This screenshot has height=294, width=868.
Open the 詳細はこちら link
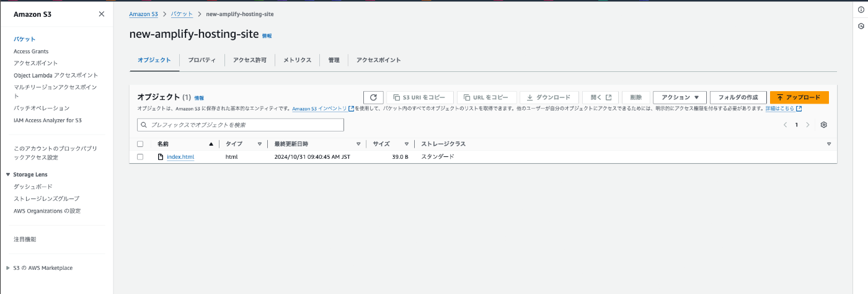(x=780, y=109)
